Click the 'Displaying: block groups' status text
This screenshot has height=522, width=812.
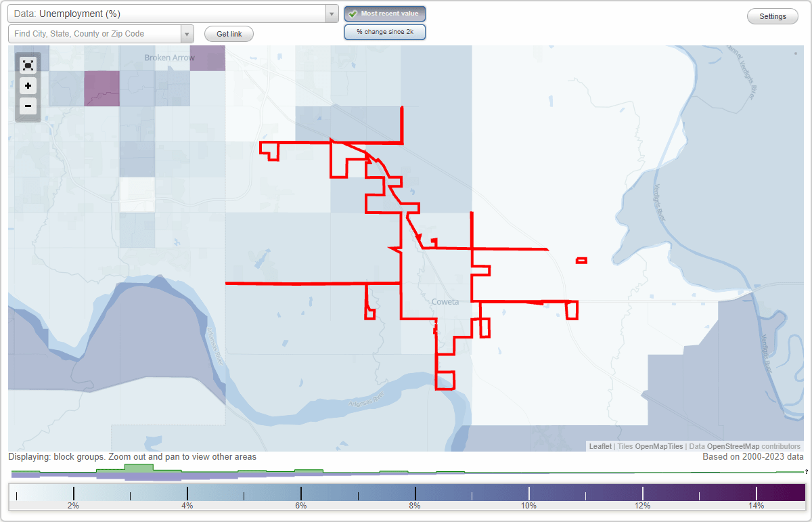point(133,457)
